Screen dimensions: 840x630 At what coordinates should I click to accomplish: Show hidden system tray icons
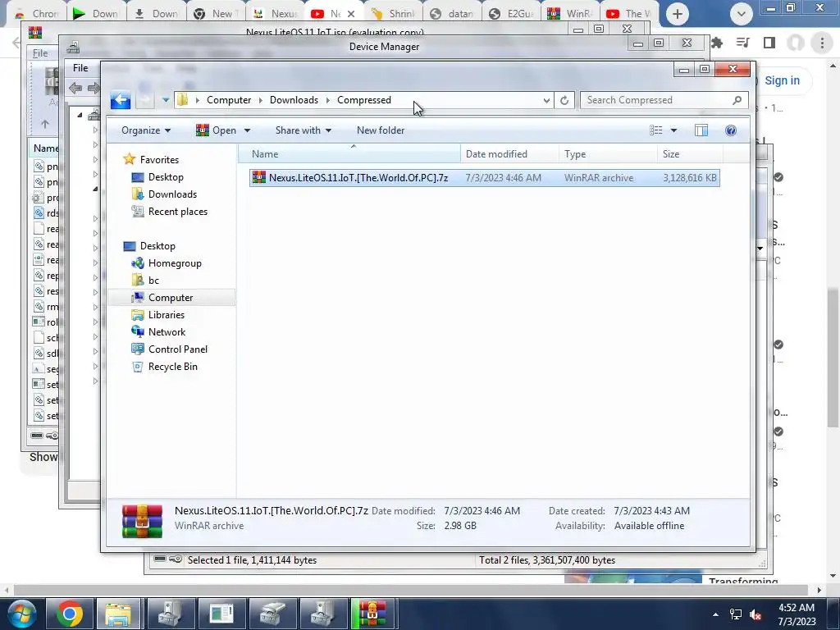[x=715, y=614]
